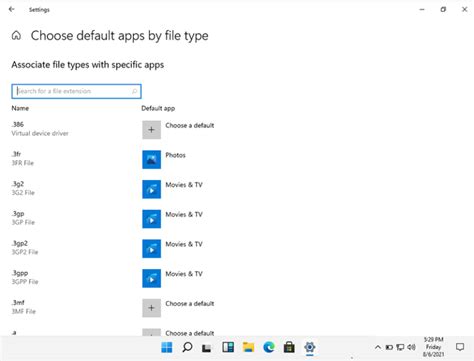Open Microsoft Store from taskbar
The height and width of the screenshot is (361, 474).
tap(289, 347)
